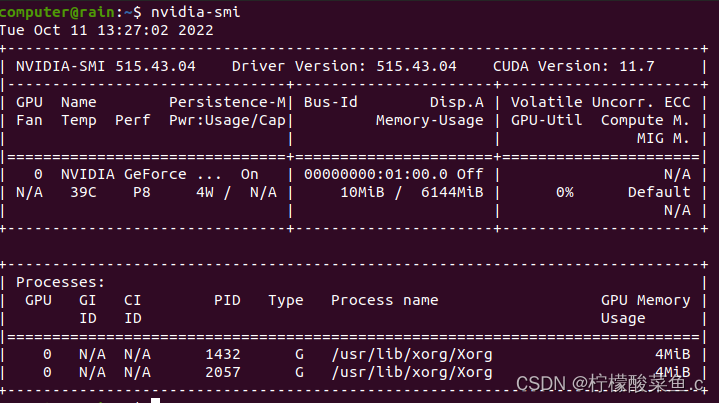The image size is (719, 403).
Task: Click type 'G' in PID 2057 row
Action: point(299,372)
